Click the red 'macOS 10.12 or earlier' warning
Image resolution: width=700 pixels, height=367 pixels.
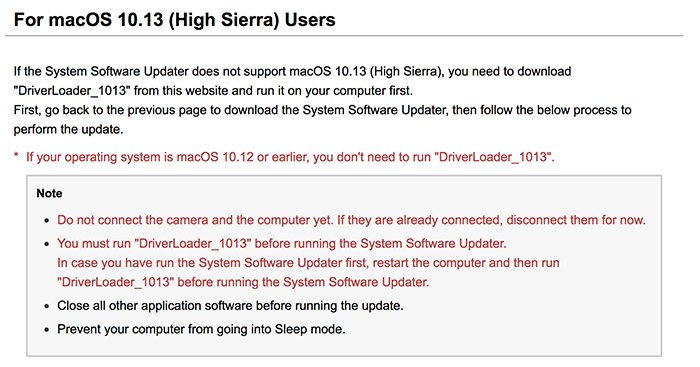pos(290,157)
